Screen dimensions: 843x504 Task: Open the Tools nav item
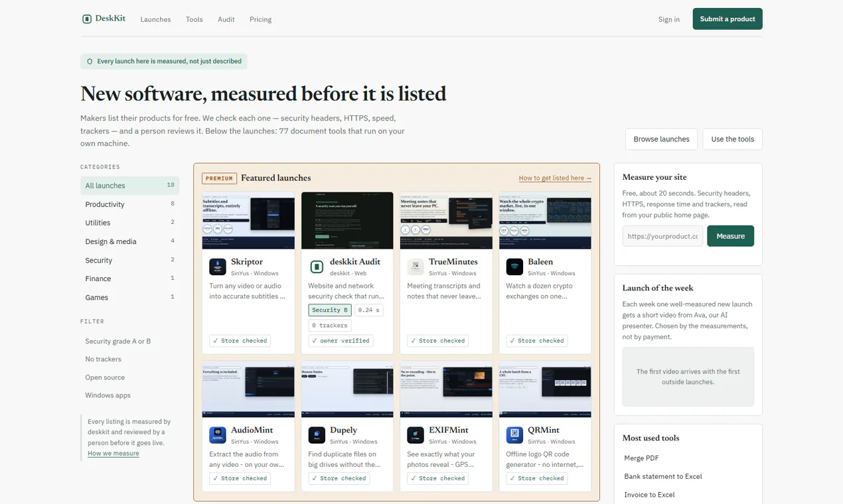pyautogui.click(x=194, y=19)
